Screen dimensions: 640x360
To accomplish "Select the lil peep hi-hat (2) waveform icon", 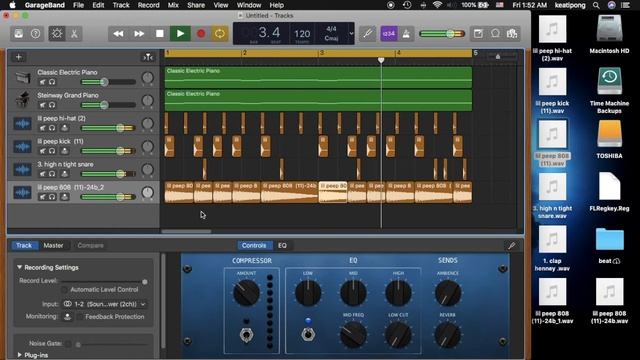I will click(22, 123).
